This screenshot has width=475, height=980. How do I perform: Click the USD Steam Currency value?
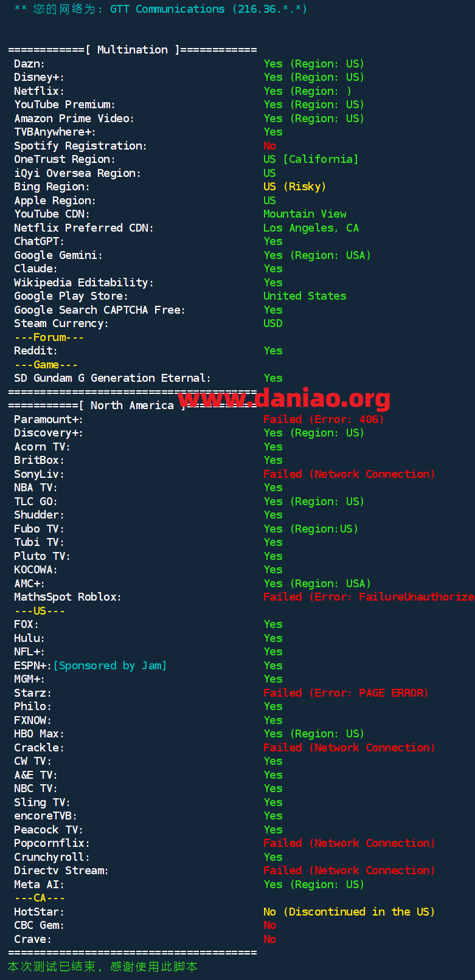pyautogui.click(x=272, y=323)
